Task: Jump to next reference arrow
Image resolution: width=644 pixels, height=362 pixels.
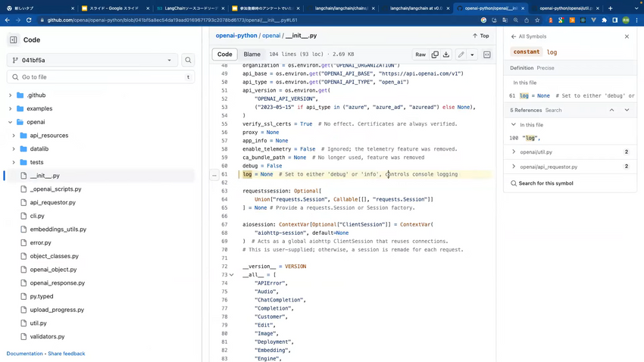Action: (x=627, y=110)
